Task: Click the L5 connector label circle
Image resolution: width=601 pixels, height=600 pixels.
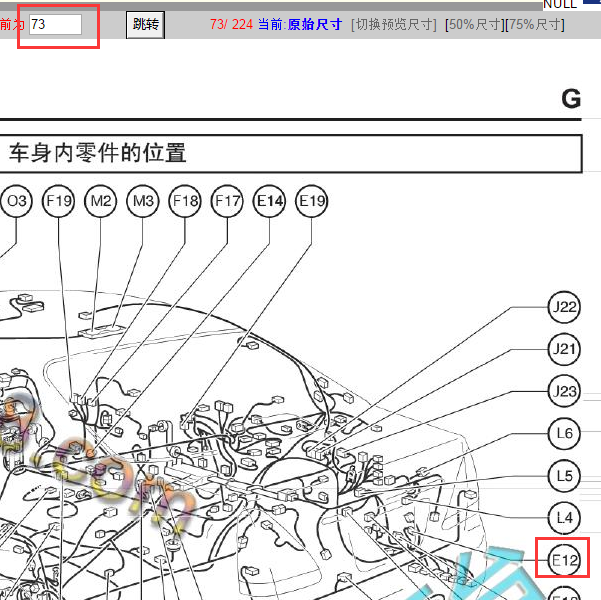Action: 564,476
